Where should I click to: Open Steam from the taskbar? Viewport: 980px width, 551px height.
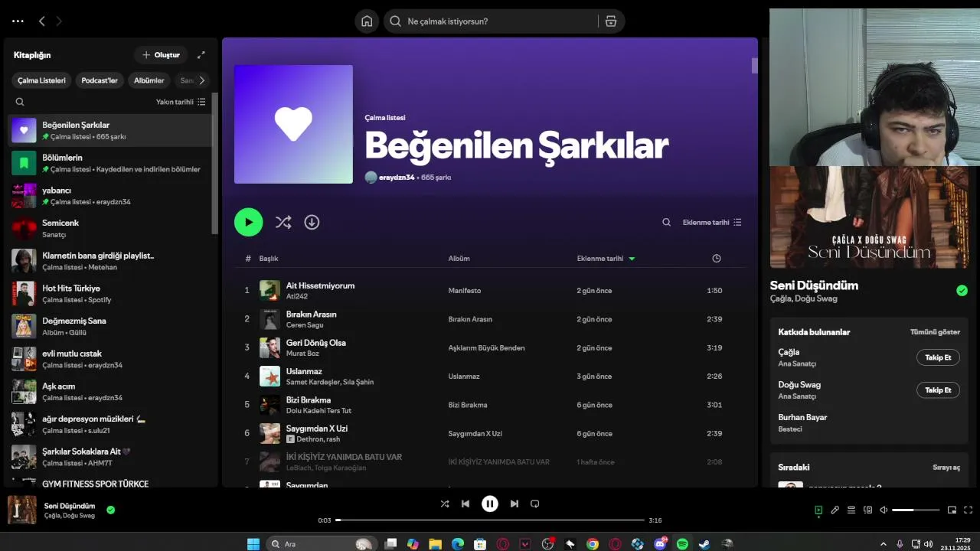704,544
